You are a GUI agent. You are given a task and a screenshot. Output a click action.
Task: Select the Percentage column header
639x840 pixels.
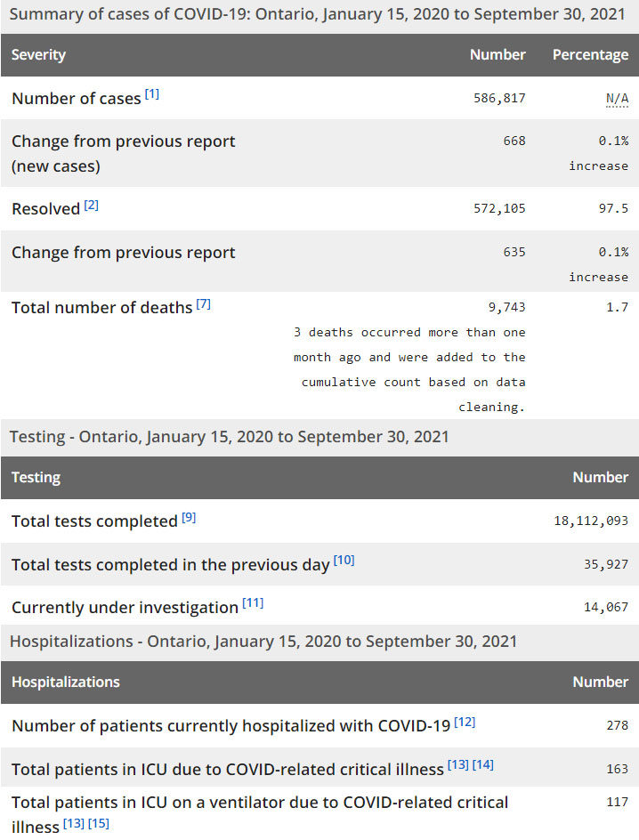tap(590, 55)
